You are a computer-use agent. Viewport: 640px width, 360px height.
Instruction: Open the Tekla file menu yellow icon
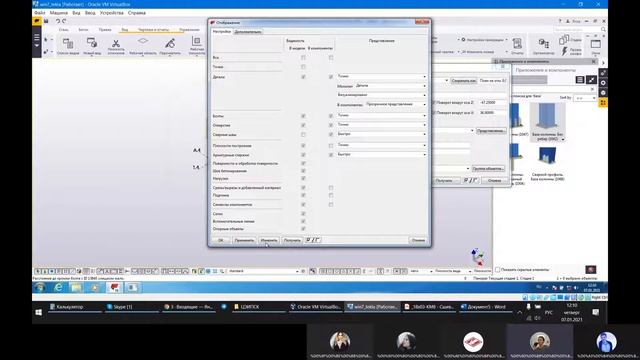pyautogui.click(x=37, y=21)
